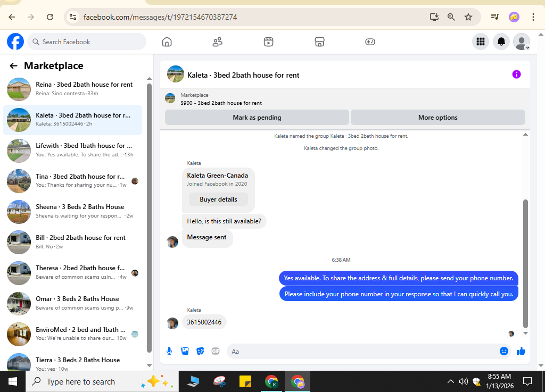Reload the page with the refresh icon
This screenshot has height=392, width=545.
pyautogui.click(x=50, y=17)
